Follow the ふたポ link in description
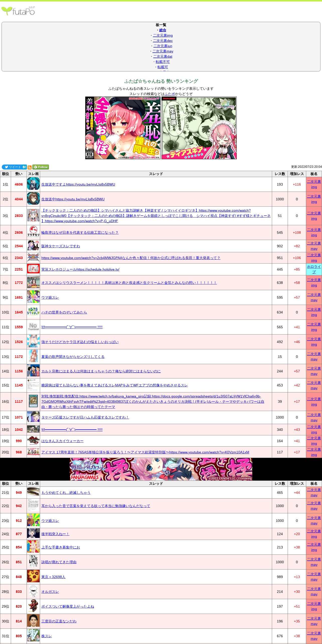 [170, 94]
